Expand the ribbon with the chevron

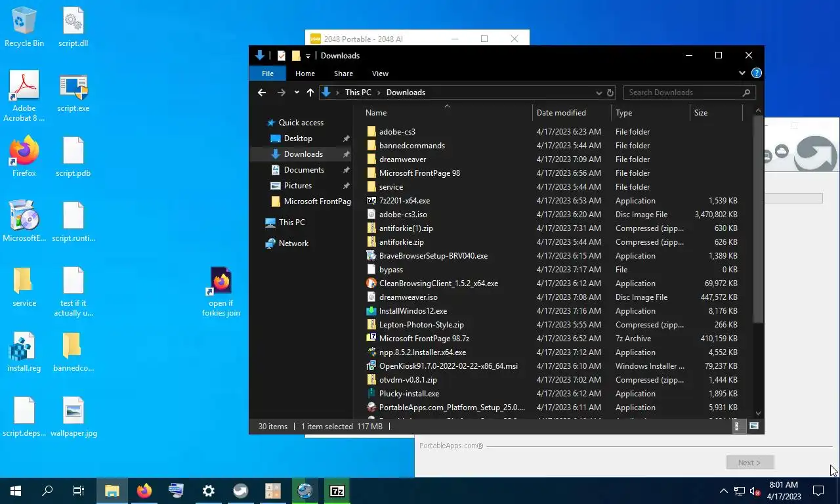(742, 73)
